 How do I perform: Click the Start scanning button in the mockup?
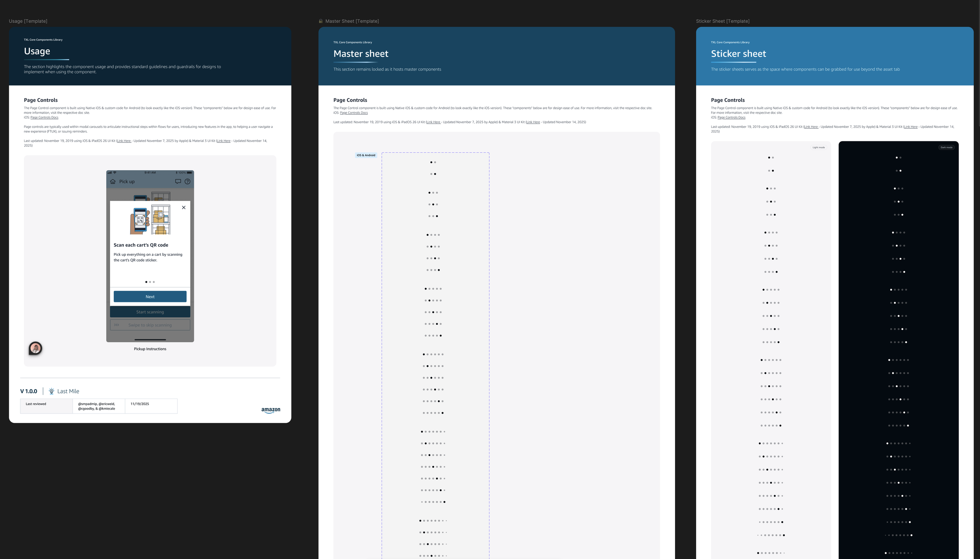click(x=150, y=312)
